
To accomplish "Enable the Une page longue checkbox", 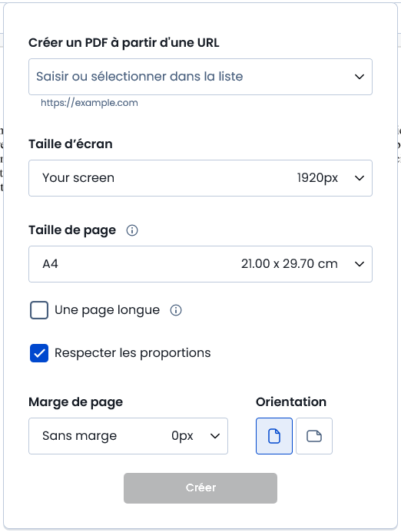I will coord(39,310).
